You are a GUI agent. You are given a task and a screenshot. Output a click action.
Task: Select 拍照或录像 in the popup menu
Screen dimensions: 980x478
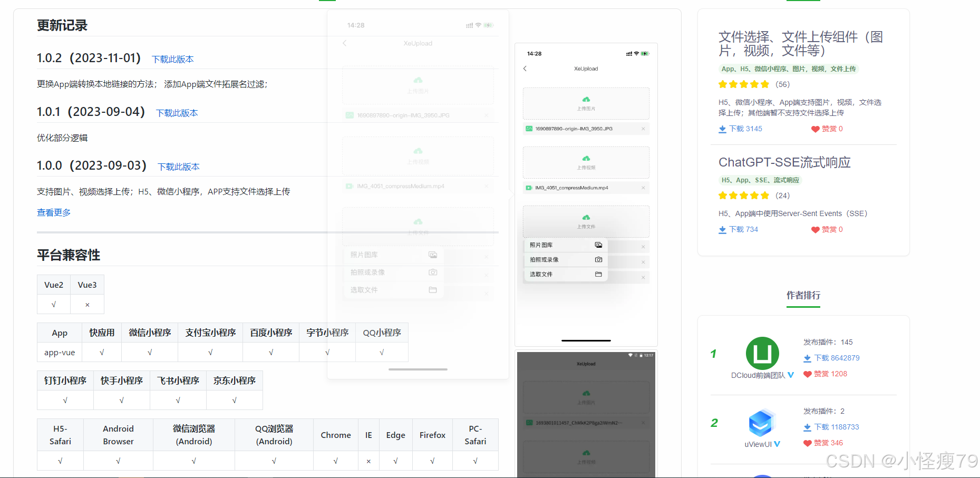coord(566,260)
